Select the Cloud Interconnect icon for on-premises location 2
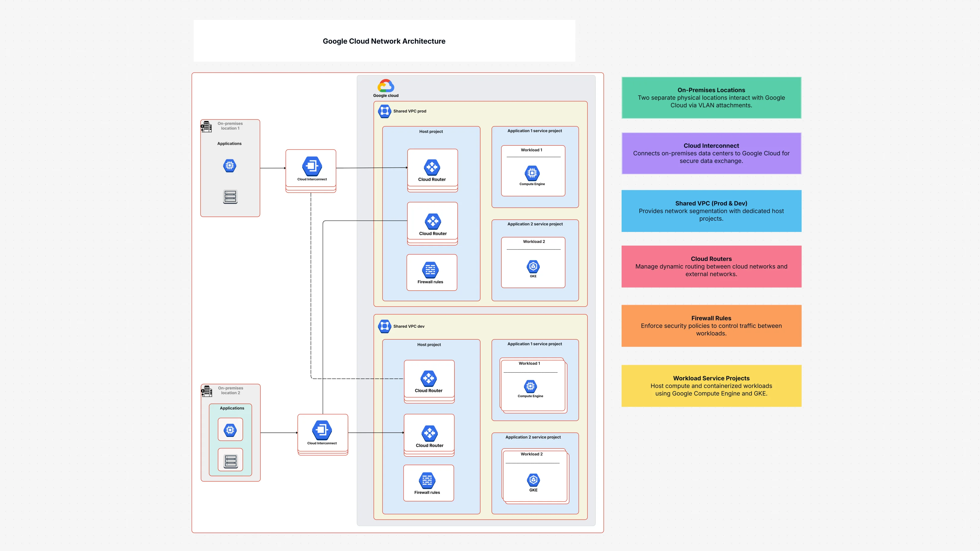The height and width of the screenshot is (551, 980). (322, 430)
